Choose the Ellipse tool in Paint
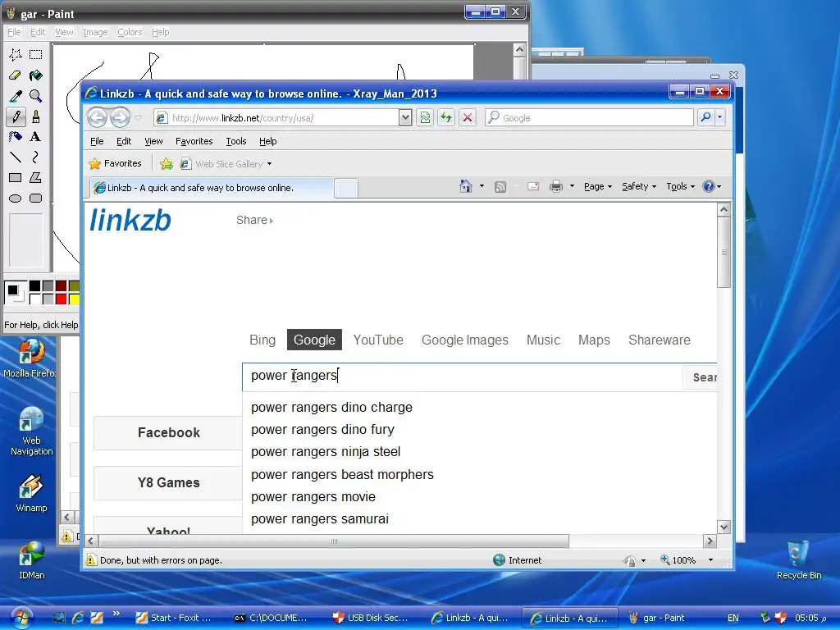840x630 pixels. [x=15, y=199]
